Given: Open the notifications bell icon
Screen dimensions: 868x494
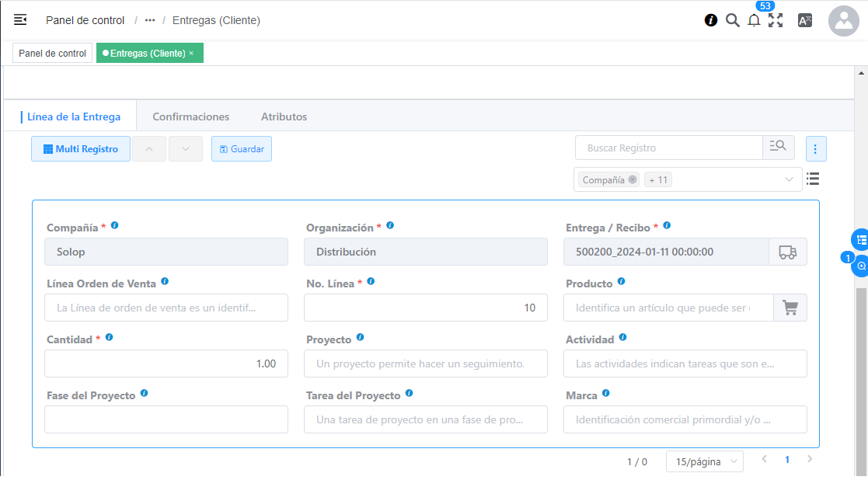Looking at the screenshot, I should click(754, 21).
